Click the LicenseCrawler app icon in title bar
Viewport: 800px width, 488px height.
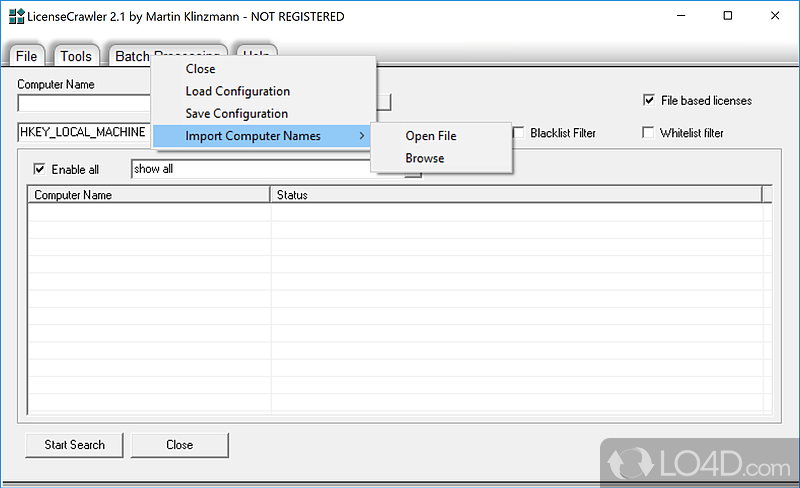pos(16,16)
